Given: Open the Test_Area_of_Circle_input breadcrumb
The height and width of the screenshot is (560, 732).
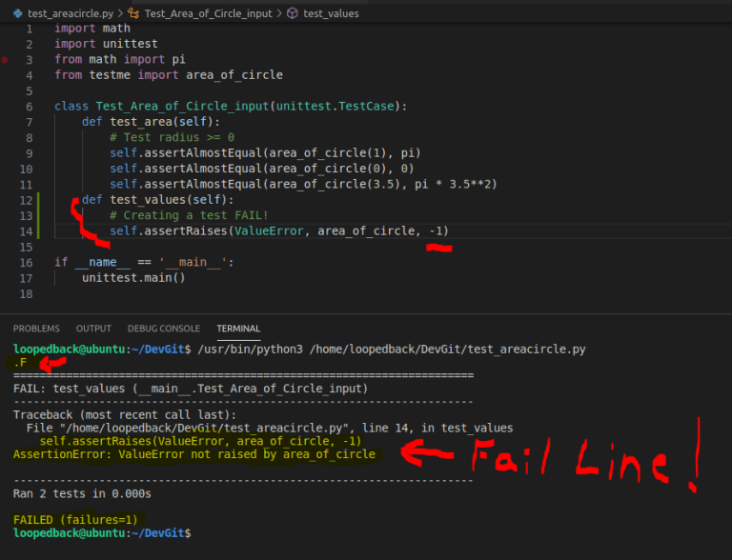Looking at the screenshot, I should coord(208,13).
